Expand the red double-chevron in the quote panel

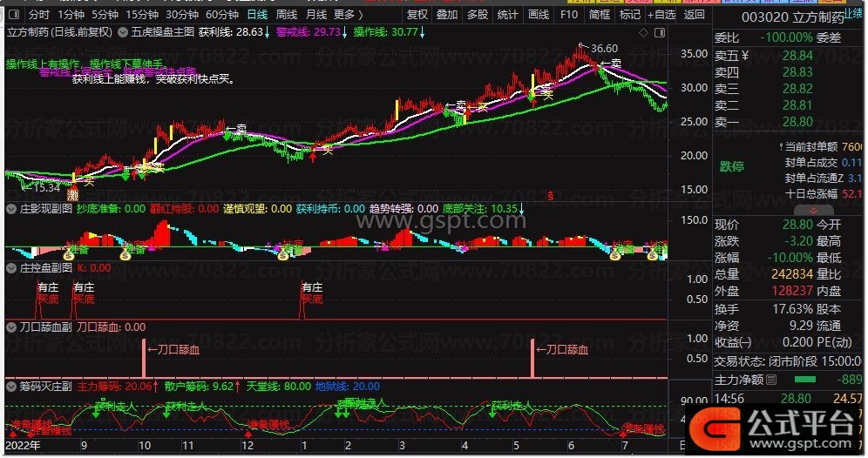click(x=813, y=211)
